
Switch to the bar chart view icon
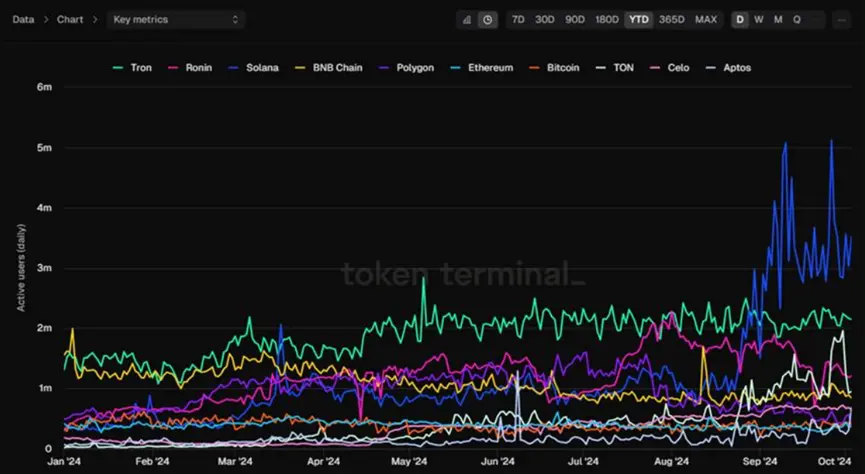pos(467,19)
